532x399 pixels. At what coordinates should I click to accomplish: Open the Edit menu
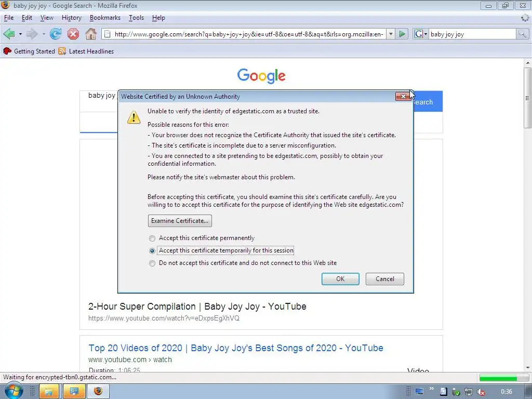click(27, 18)
